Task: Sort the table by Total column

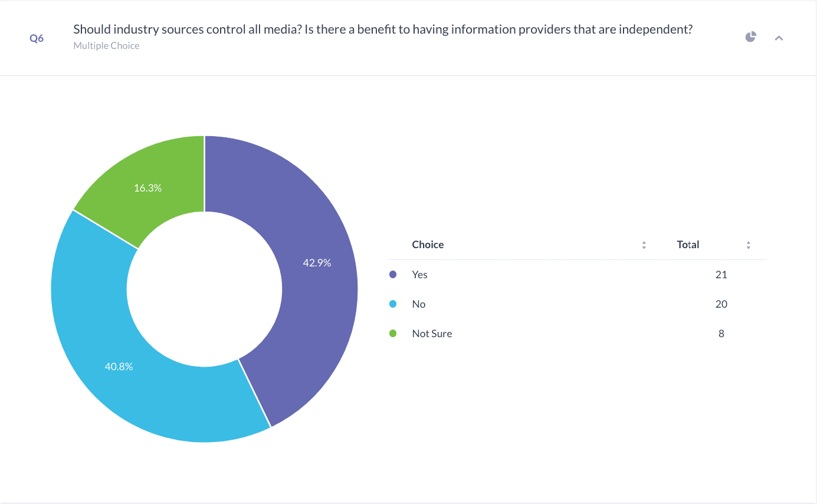Action: coord(749,245)
